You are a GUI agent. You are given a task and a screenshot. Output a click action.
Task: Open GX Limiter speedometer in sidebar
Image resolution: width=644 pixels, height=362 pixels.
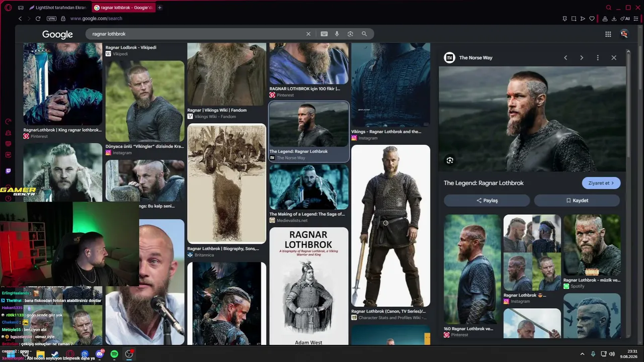pyautogui.click(x=8, y=122)
